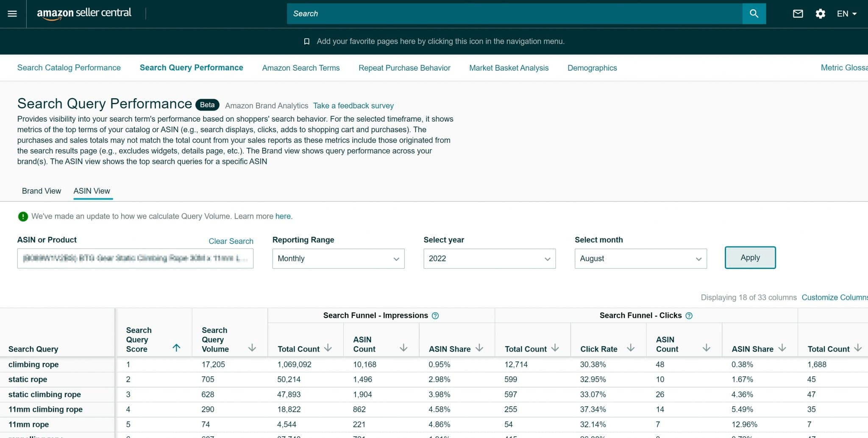Open the Select year dropdown
Viewport: 868px width, 438px height.
489,258
